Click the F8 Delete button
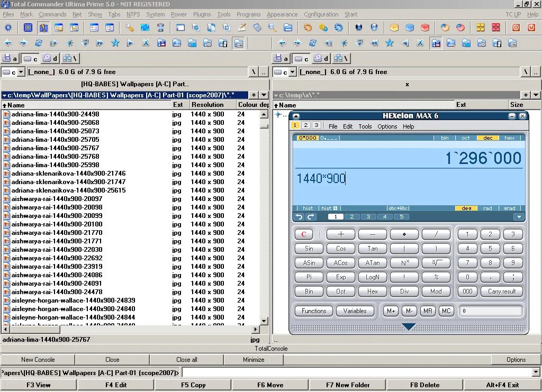Viewport: 542px width, 392px height. [425, 385]
